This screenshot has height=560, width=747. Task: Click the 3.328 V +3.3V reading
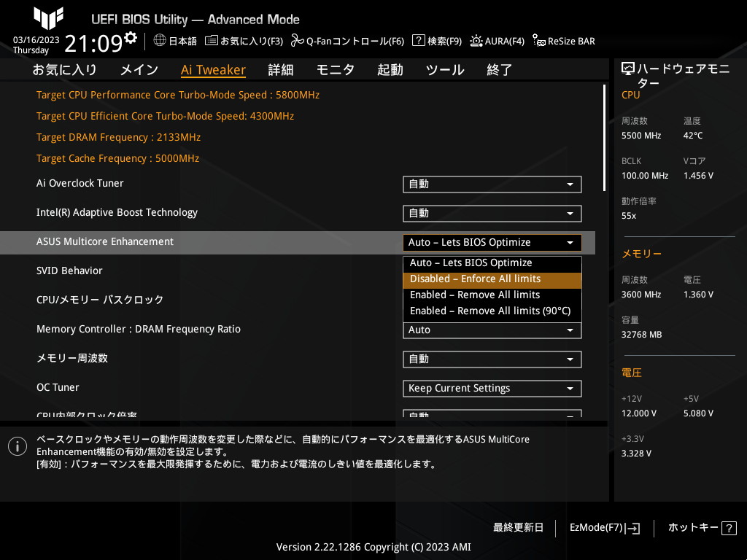click(636, 454)
